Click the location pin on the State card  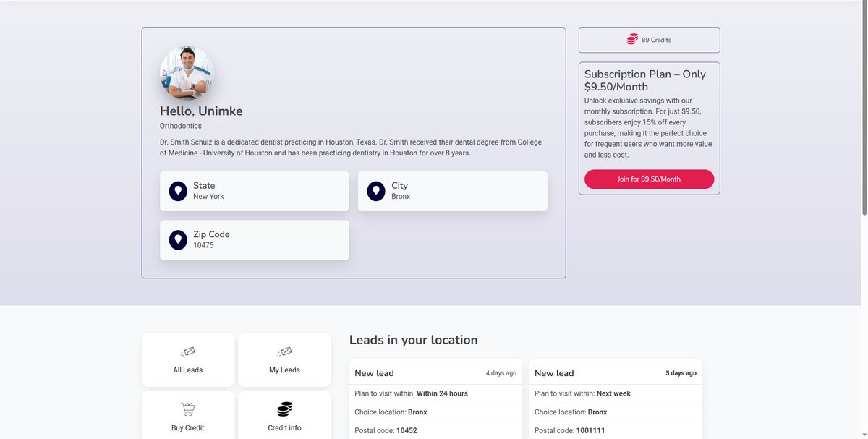click(178, 190)
